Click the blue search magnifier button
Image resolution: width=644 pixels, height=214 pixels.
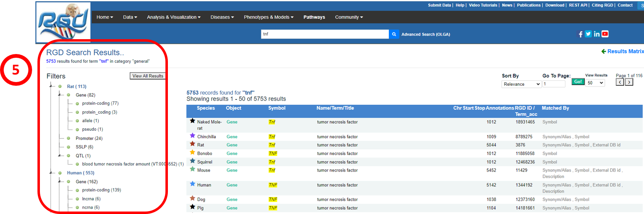coord(394,34)
